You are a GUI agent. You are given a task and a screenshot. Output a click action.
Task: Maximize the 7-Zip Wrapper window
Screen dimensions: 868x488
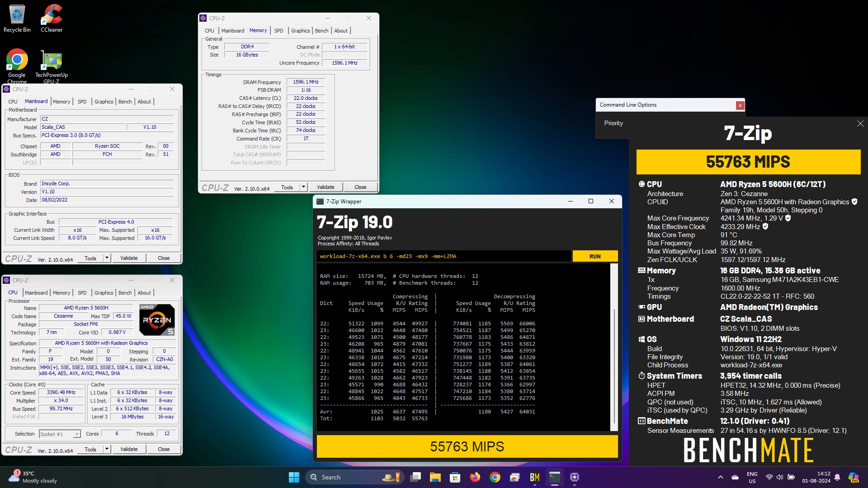[x=590, y=202]
